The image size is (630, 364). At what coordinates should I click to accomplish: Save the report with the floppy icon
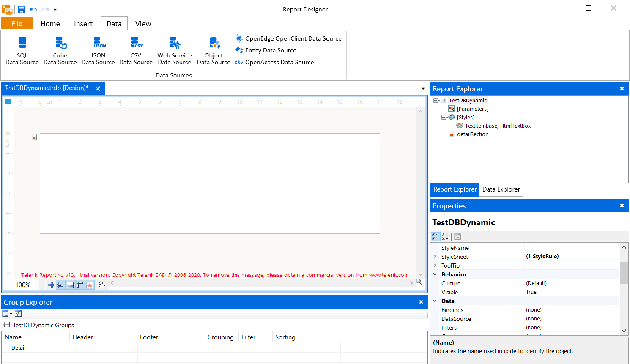point(22,9)
